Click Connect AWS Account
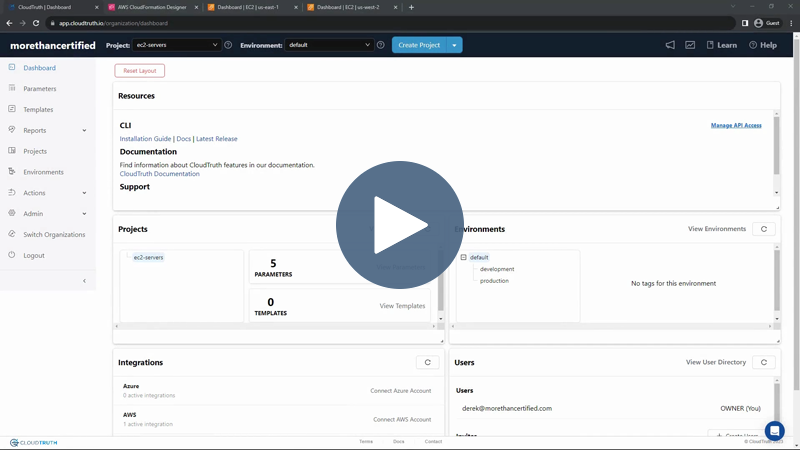The width and height of the screenshot is (800, 450). pos(402,419)
